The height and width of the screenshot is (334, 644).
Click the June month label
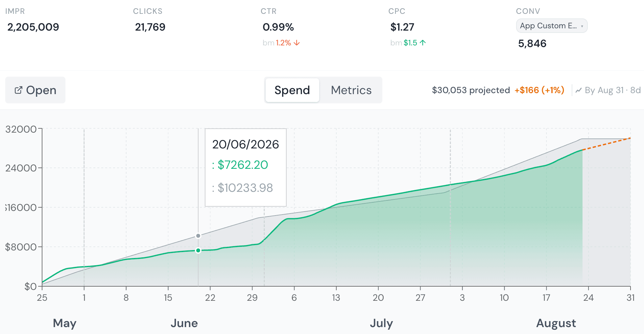click(184, 323)
